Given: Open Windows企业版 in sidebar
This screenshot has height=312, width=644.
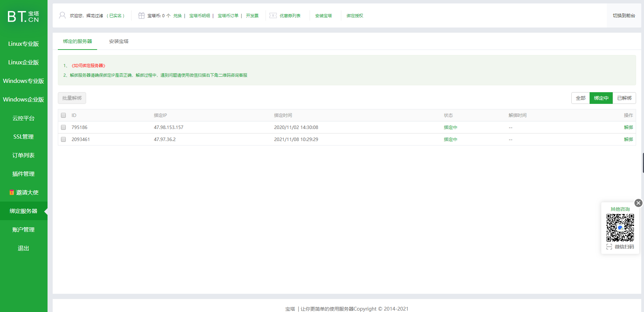Looking at the screenshot, I should pyautogui.click(x=23, y=99).
